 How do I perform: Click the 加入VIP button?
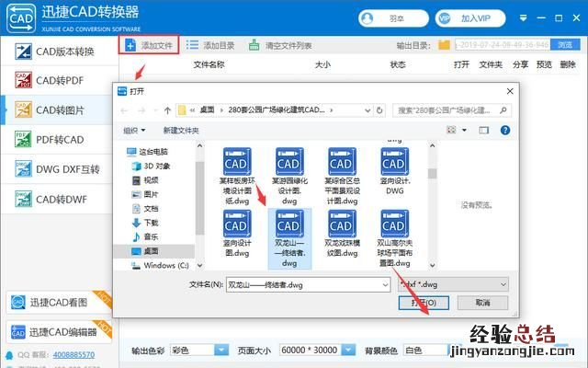coord(470,18)
